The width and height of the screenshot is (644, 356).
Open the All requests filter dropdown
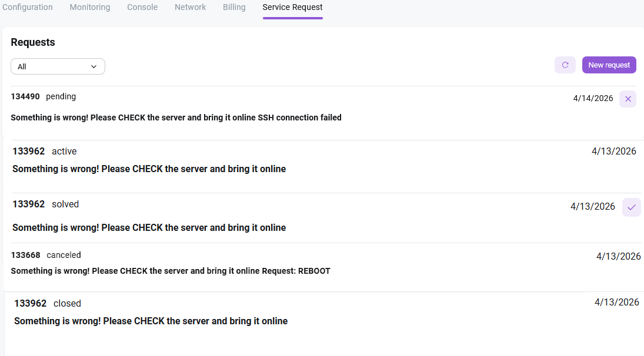(x=58, y=66)
